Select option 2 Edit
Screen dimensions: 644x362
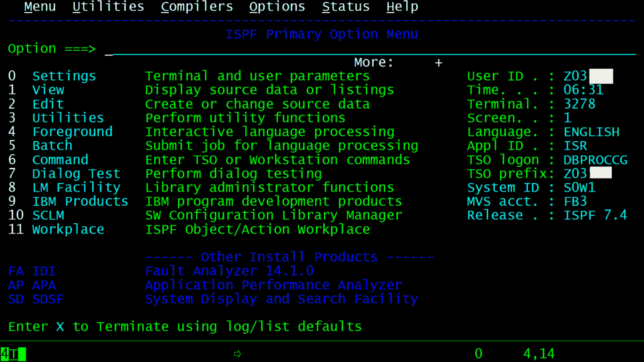(x=36, y=104)
